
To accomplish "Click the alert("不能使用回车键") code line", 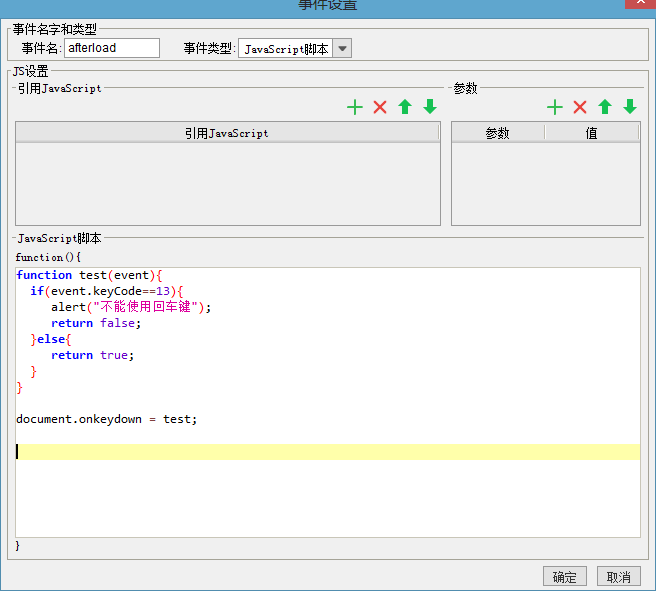I will pyautogui.click(x=131, y=307).
